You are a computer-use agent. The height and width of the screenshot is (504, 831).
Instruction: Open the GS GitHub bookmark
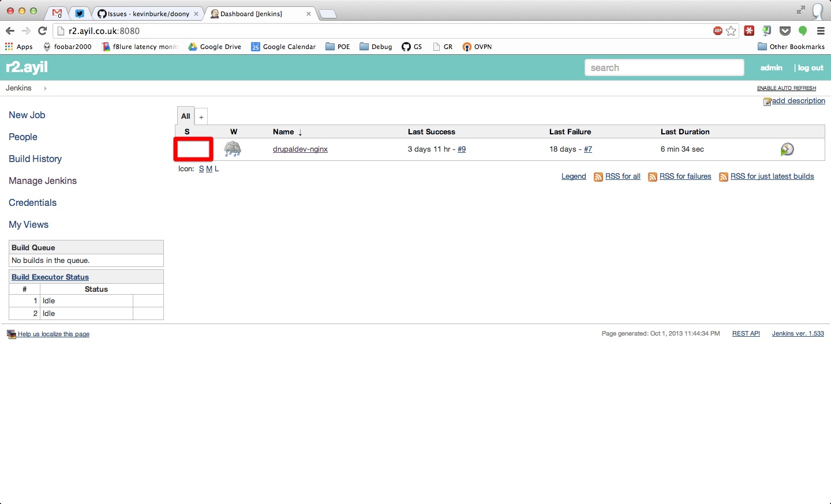412,47
